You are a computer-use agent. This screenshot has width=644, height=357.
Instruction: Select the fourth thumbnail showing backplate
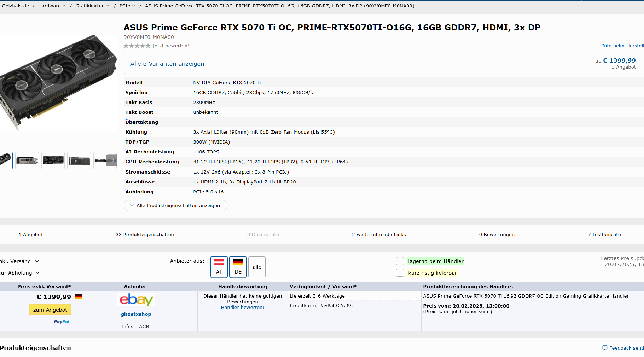[x=79, y=160]
